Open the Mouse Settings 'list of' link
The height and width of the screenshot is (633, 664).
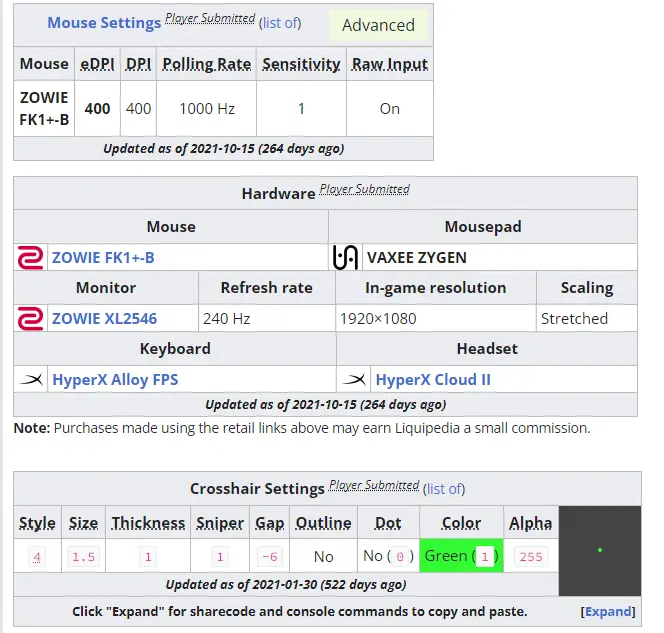point(280,23)
